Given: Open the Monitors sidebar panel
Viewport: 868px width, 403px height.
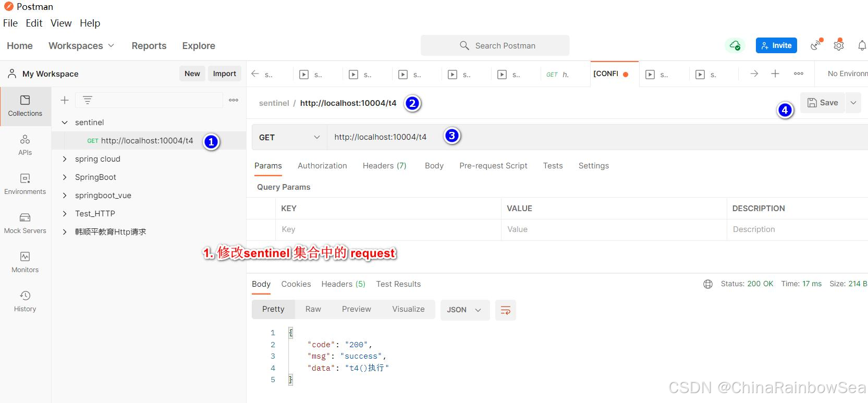Looking at the screenshot, I should point(25,263).
